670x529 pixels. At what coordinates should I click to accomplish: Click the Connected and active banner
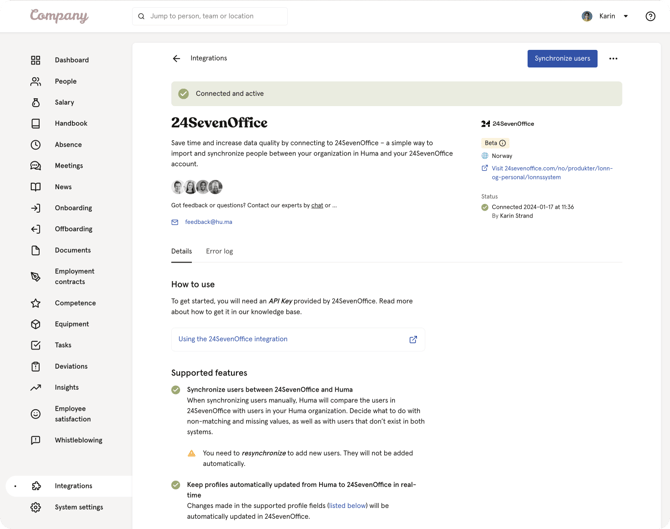397,94
